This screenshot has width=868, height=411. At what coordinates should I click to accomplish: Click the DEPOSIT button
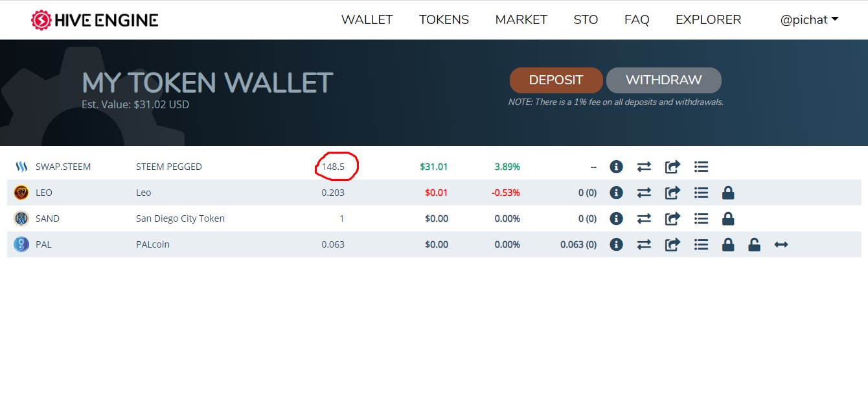(556, 80)
